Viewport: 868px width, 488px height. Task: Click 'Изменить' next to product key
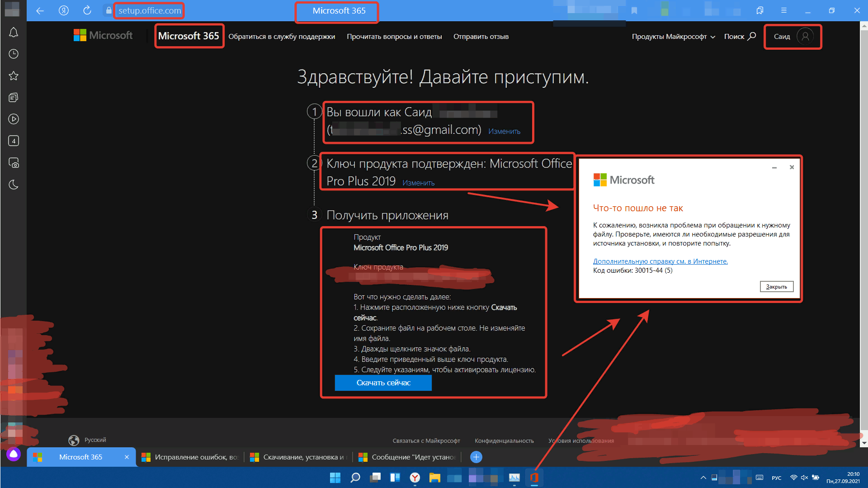(x=418, y=183)
